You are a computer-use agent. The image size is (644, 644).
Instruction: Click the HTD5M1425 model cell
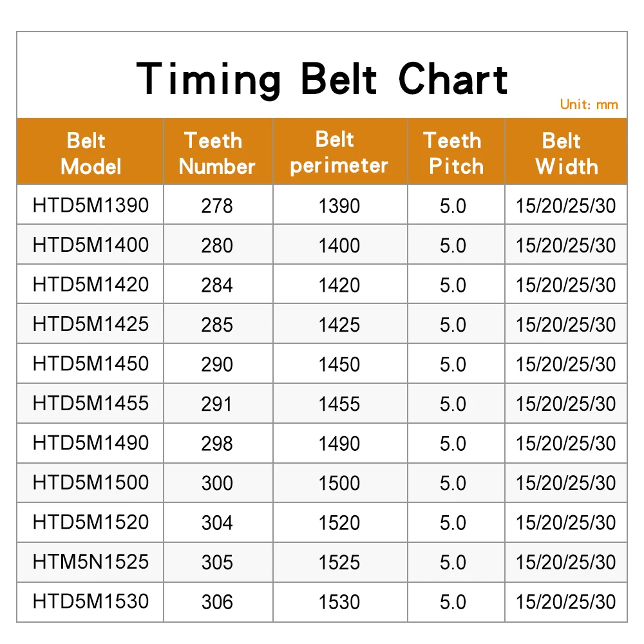pos(90,324)
